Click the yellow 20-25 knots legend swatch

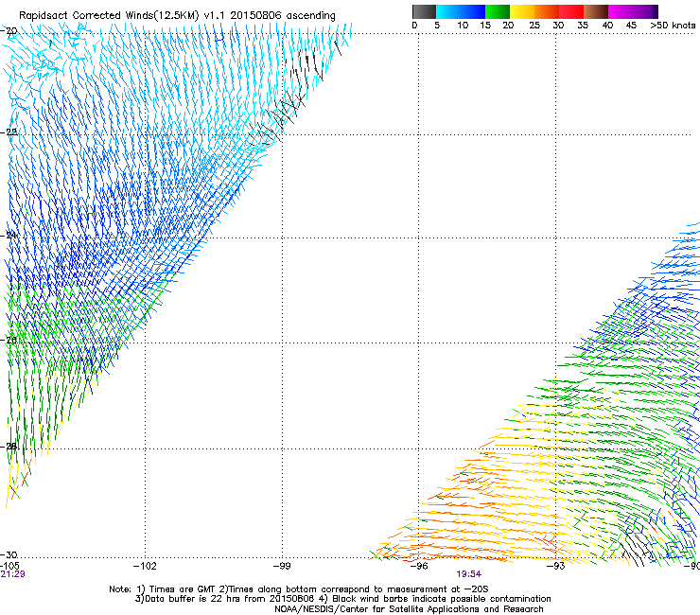tap(522, 11)
